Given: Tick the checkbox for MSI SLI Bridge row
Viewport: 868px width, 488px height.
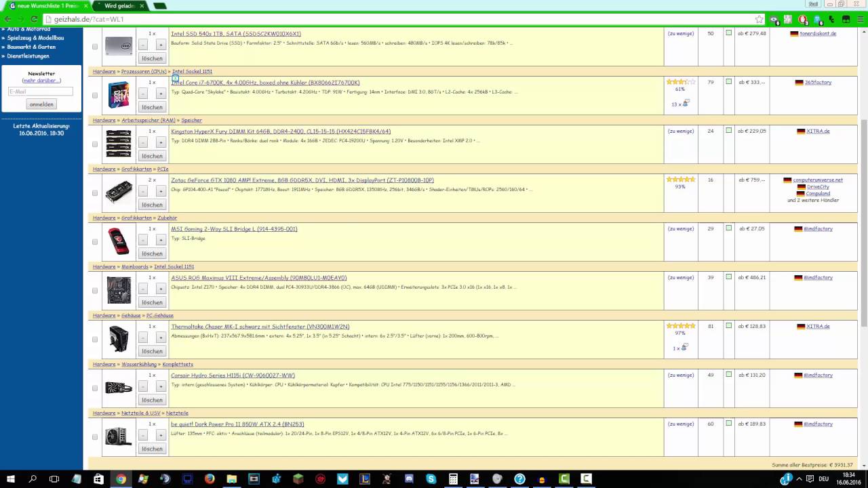Looking at the screenshot, I should tap(95, 242).
